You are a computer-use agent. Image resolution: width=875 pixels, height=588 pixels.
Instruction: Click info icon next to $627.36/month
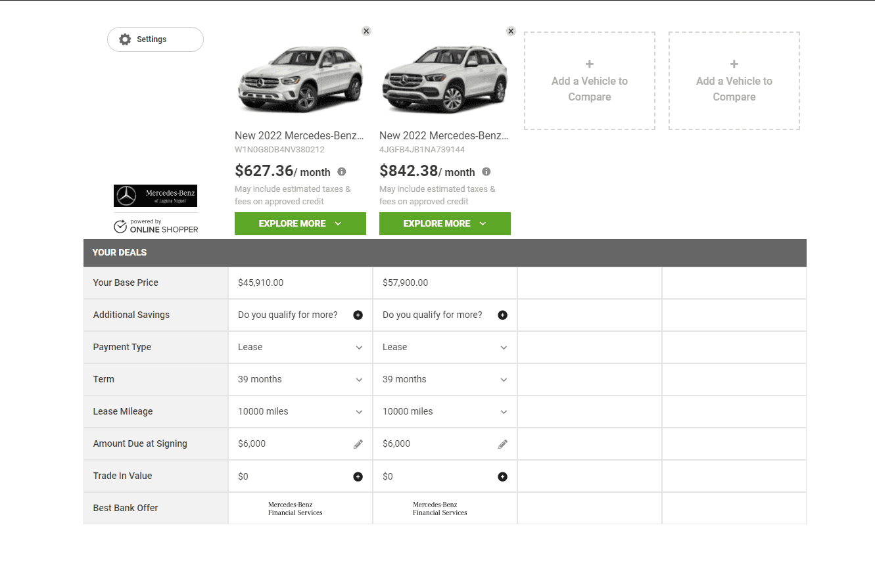tap(342, 171)
